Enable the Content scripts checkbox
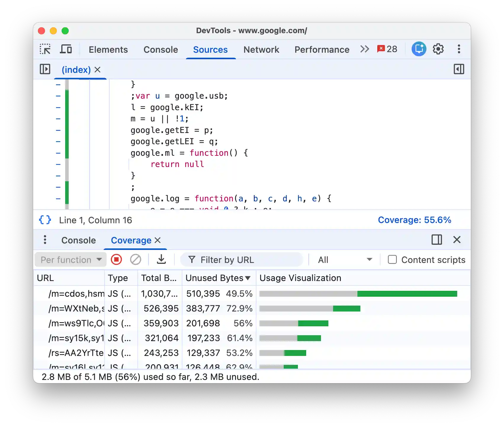Screen dimensions: 504x427 pos(392,259)
